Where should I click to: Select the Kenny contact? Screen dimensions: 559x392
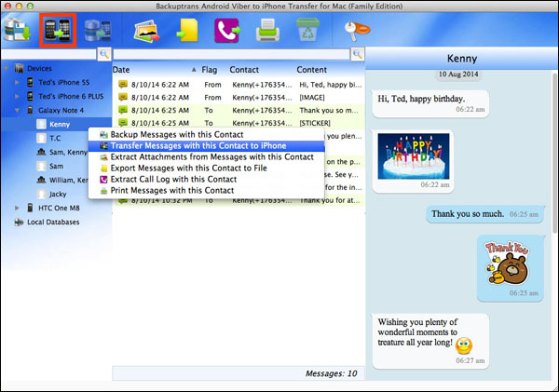[60, 124]
